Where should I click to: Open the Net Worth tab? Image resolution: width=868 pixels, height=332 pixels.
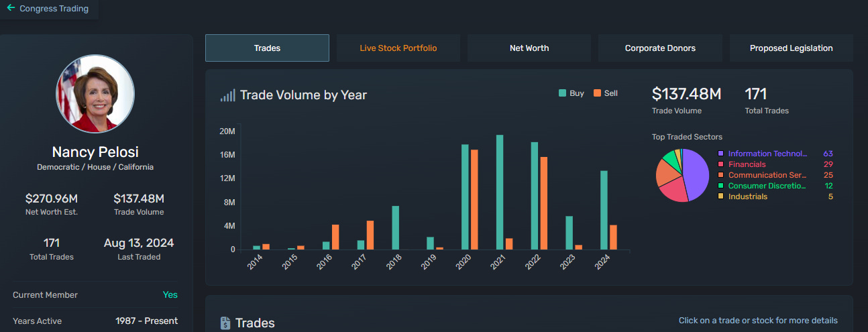529,48
